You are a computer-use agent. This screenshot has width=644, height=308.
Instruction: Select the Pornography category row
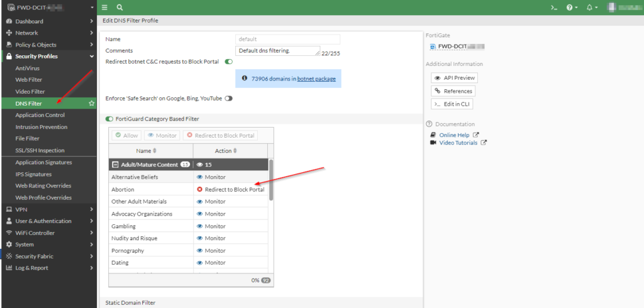188,251
